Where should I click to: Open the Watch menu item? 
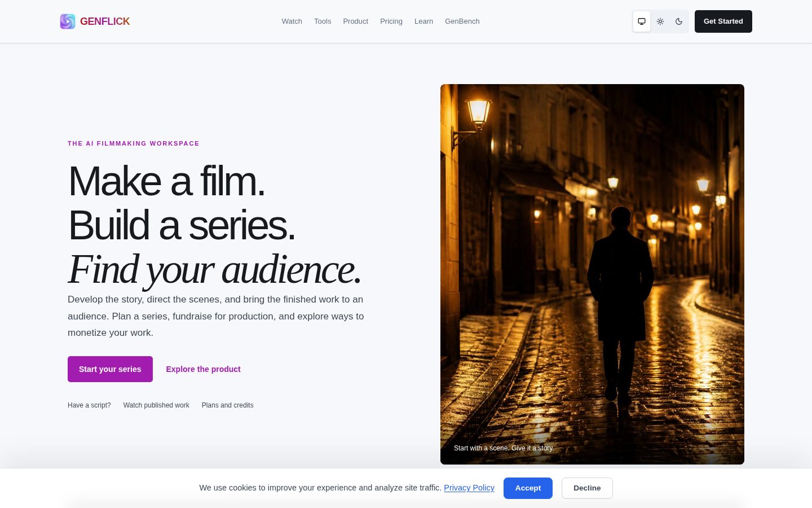[292, 21]
